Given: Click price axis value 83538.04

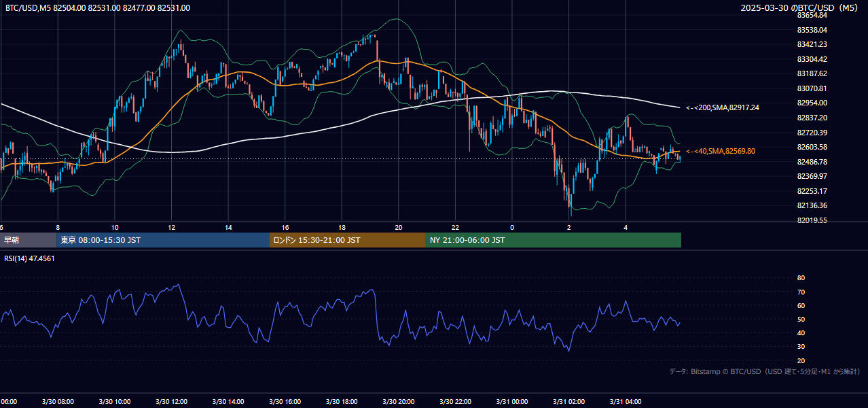Looking at the screenshot, I should pos(812,30).
